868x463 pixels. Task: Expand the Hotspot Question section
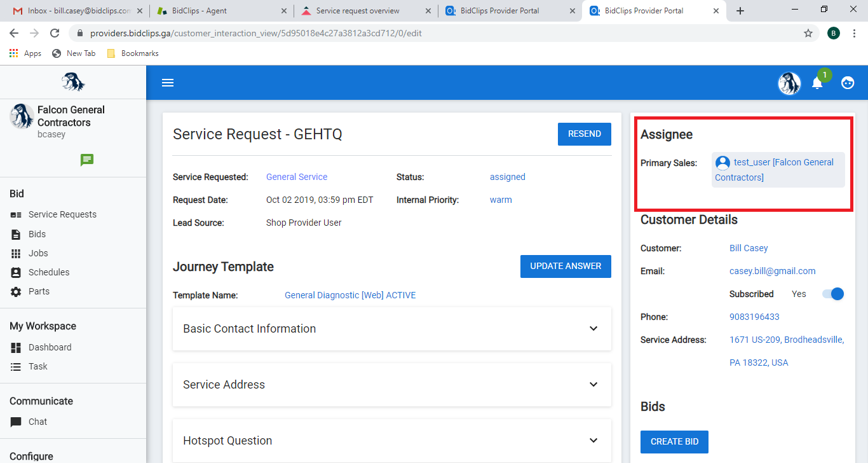(x=392, y=441)
